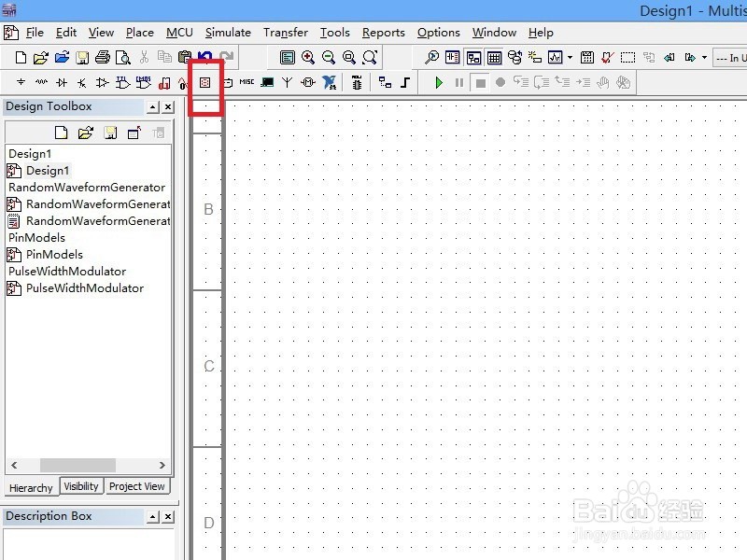The height and width of the screenshot is (560, 747).
Task: Place a CMOS logic component
Action: [144, 82]
